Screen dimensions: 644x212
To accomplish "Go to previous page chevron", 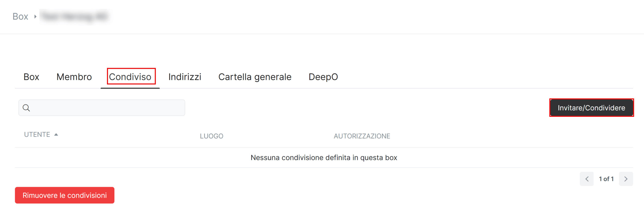I will (x=587, y=179).
